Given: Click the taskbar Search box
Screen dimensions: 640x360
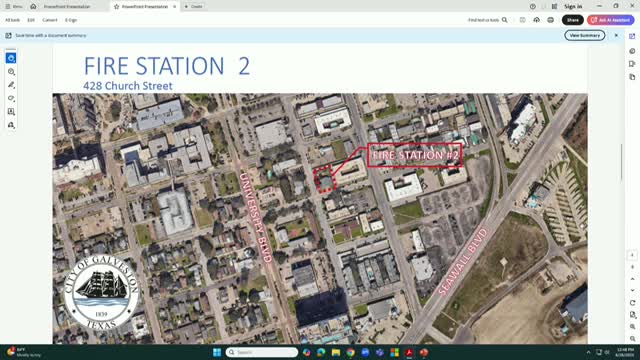Looking at the screenshot, I should click(x=262, y=352).
